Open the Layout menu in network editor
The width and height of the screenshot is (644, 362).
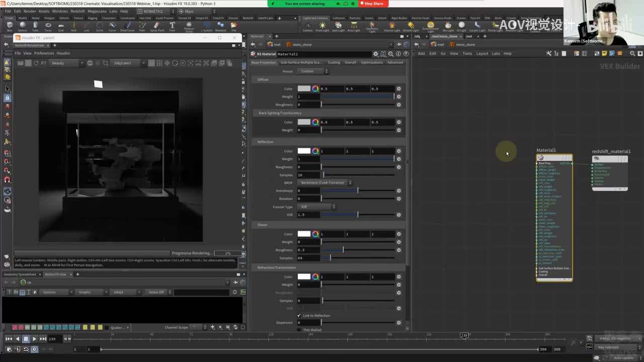(482, 53)
